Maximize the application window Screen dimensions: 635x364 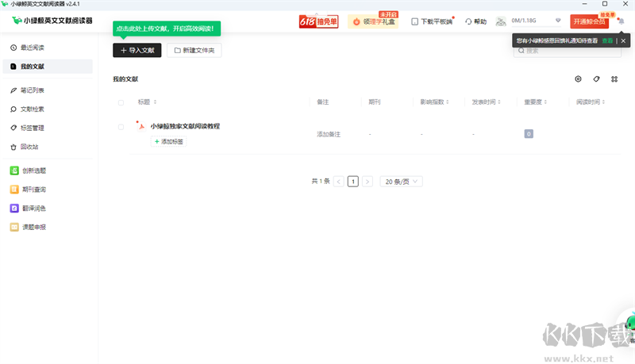coord(605,4)
